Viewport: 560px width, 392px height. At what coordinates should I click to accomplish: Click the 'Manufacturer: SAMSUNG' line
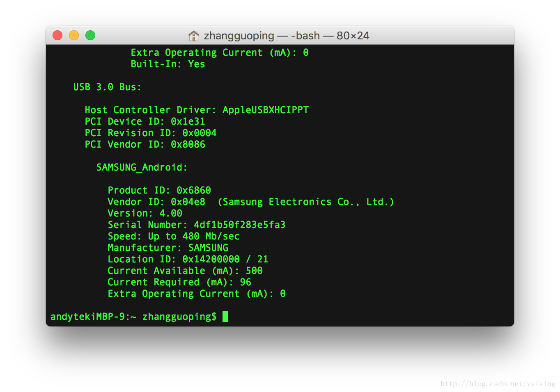168,248
